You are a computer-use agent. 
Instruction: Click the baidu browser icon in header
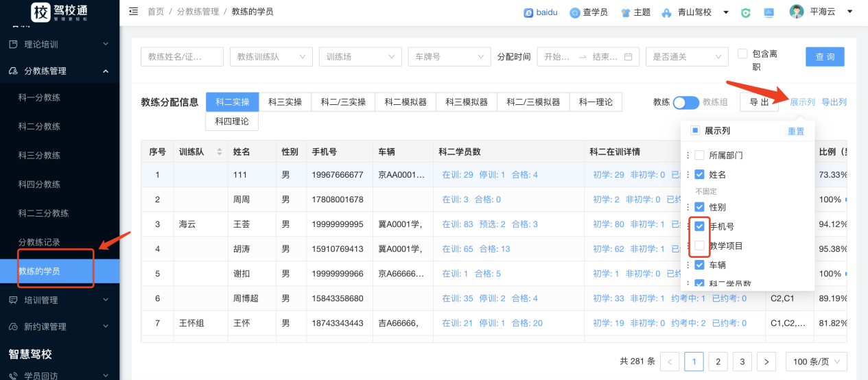coord(528,12)
